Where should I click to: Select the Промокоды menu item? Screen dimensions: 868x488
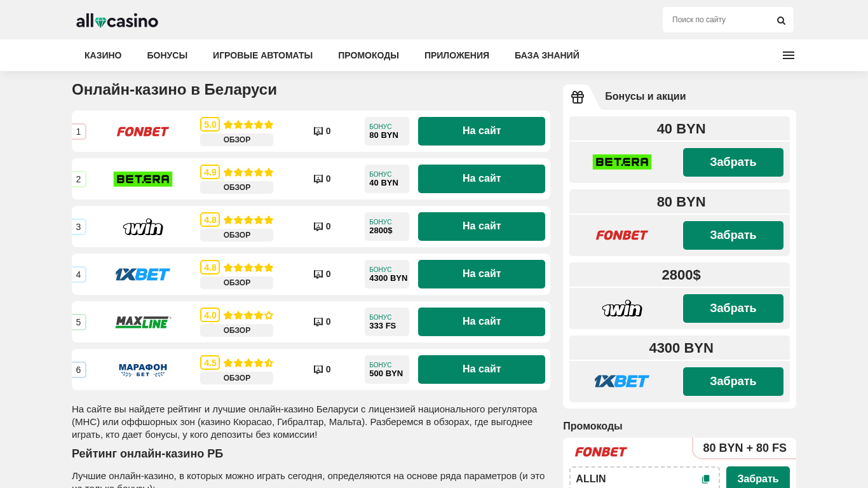369,55
